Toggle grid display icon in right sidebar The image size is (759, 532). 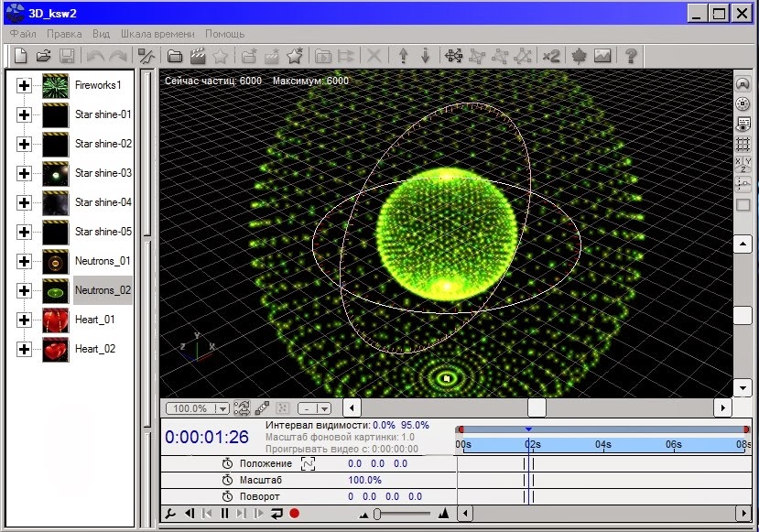click(x=743, y=144)
